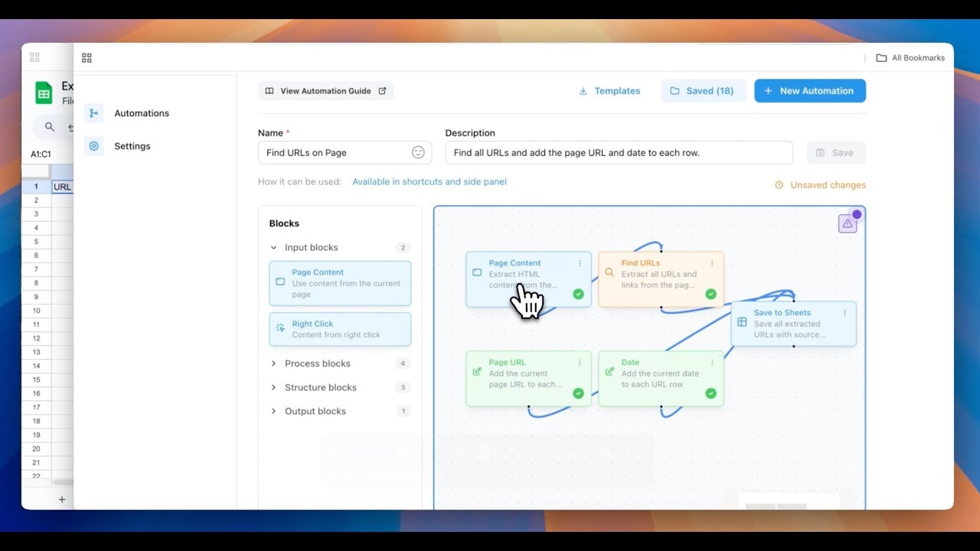Image resolution: width=980 pixels, height=551 pixels.
Task: Click the book icon on View Automation Guide
Action: [269, 90]
